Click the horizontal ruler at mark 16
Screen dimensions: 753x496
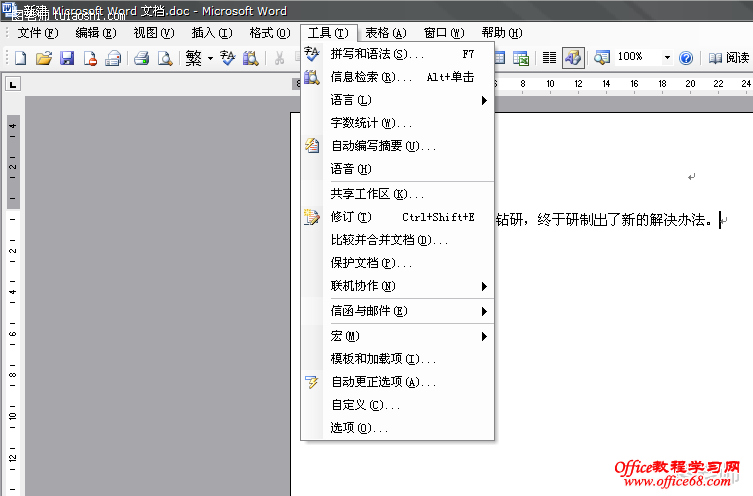pos(634,84)
